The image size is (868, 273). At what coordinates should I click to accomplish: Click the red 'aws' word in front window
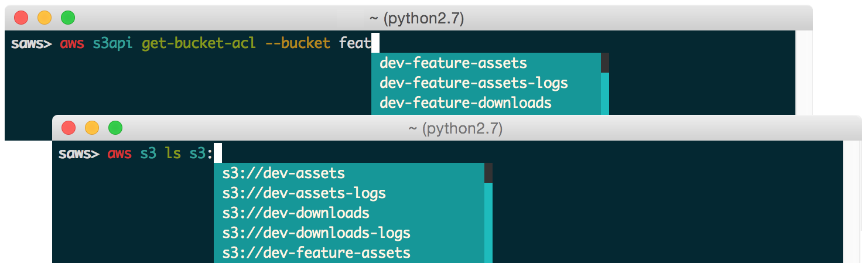point(119,154)
